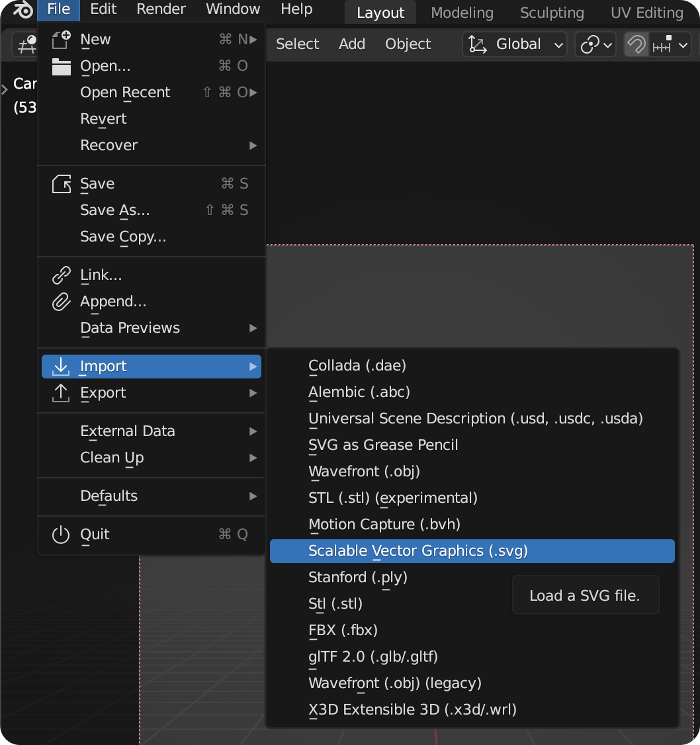Import Stanford (.ply) file
This screenshot has height=745, width=700.
tap(472, 578)
